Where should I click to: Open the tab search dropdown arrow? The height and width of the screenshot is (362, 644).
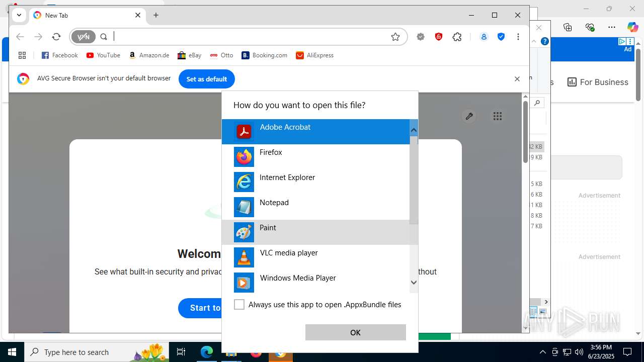tap(19, 15)
